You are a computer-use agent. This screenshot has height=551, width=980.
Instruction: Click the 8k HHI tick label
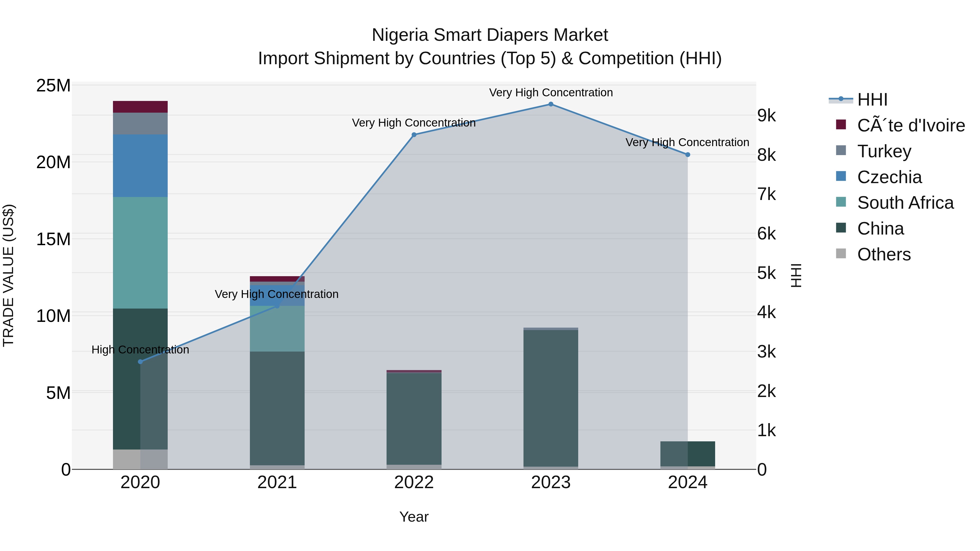pos(767,155)
